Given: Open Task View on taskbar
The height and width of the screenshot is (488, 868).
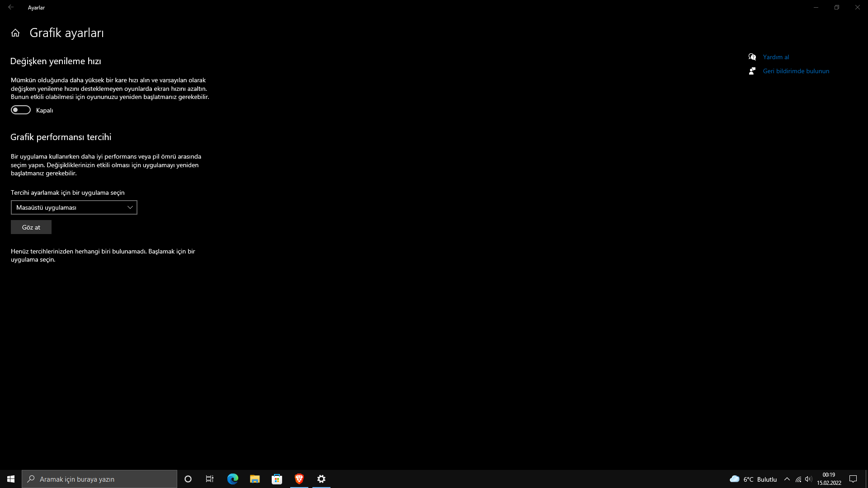Looking at the screenshot, I should (x=210, y=479).
